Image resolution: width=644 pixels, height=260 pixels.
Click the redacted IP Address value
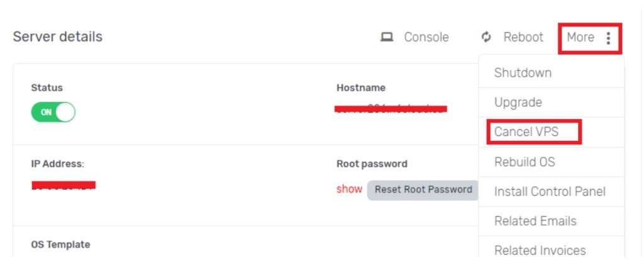pos(64,185)
